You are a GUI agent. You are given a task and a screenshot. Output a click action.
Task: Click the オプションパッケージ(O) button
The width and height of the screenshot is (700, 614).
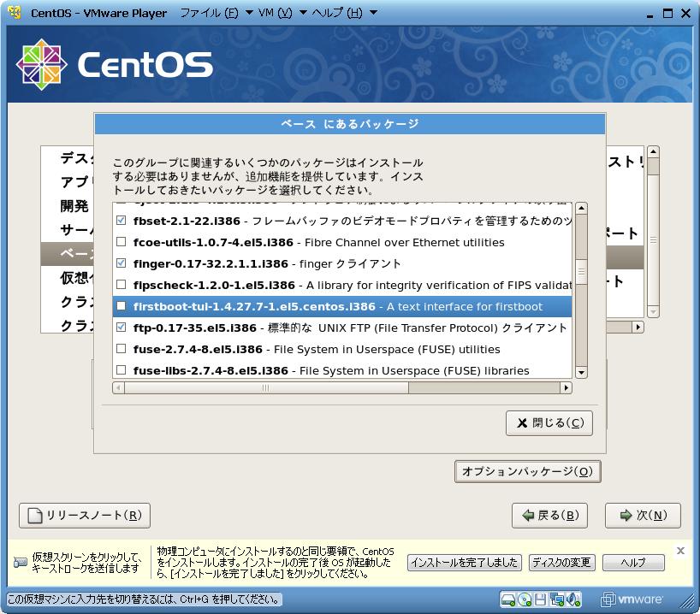527,471
